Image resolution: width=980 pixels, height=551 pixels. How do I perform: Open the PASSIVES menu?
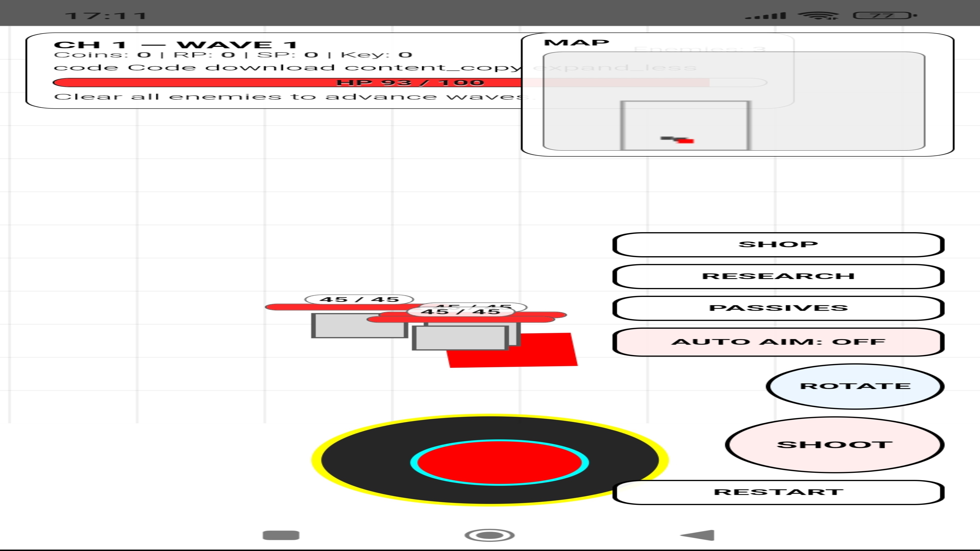coord(778,308)
